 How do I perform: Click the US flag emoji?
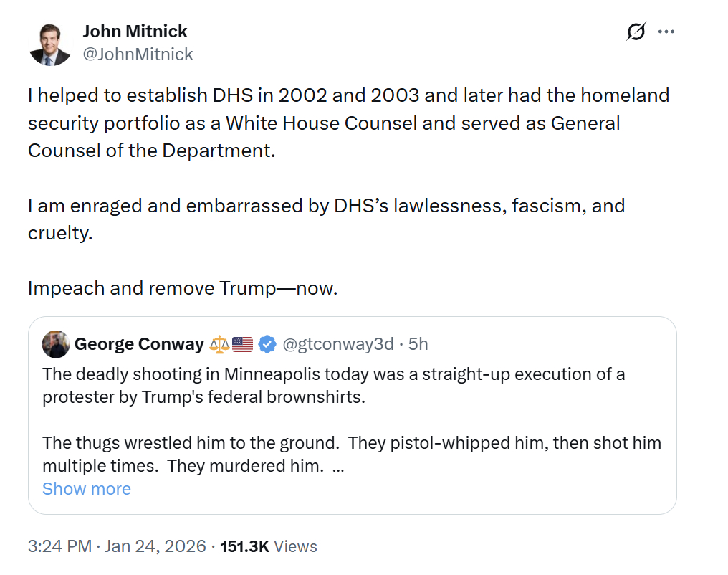243,345
